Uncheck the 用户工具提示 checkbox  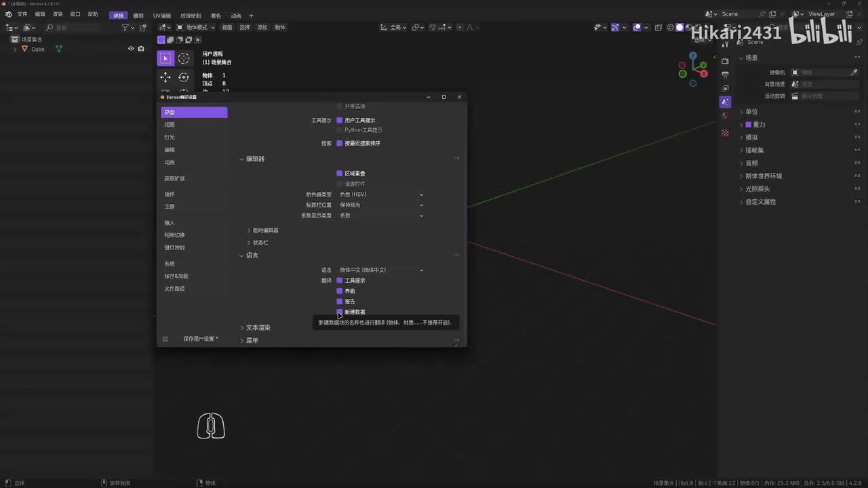pyautogui.click(x=340, y=121)
